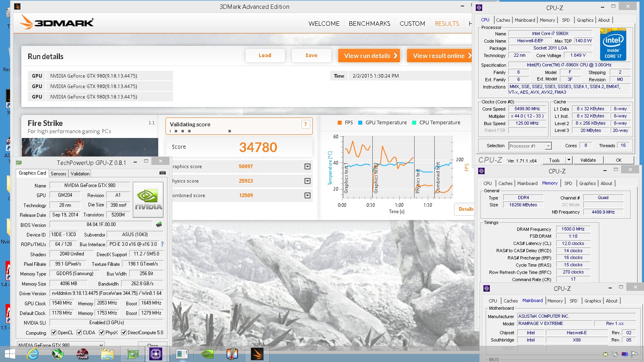The image size is (644, 362).
Task: Open the BENCHMARKS tab in 3DMark
Action: click(369, 24)
